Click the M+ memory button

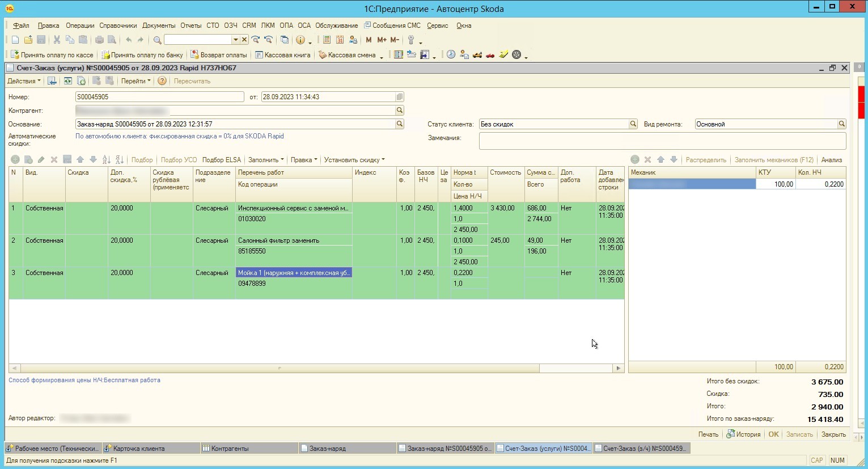pos(382,40)
